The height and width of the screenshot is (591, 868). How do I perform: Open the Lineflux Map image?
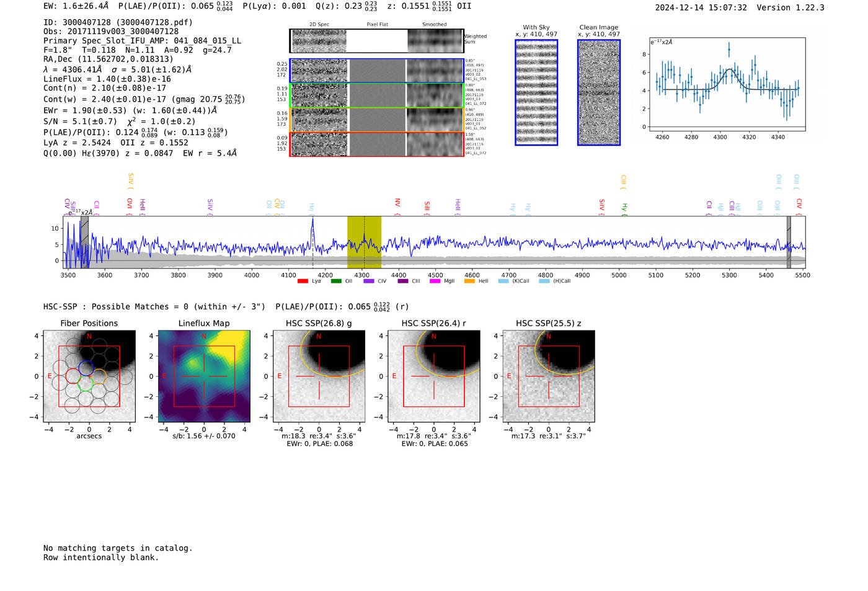(204, 376)
